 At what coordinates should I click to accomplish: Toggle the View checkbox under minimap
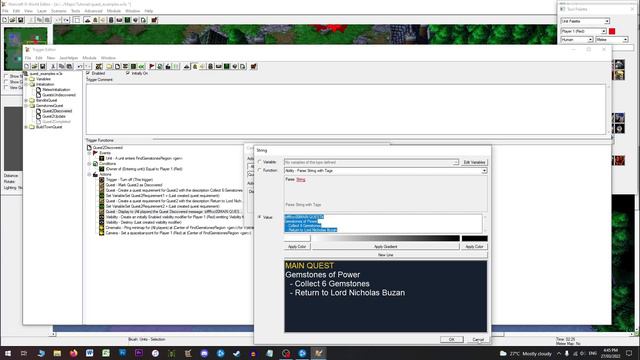[x=6, y=87]
